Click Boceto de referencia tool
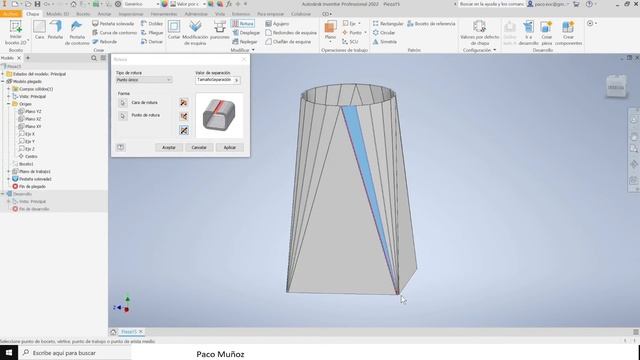 pos(431,24)
